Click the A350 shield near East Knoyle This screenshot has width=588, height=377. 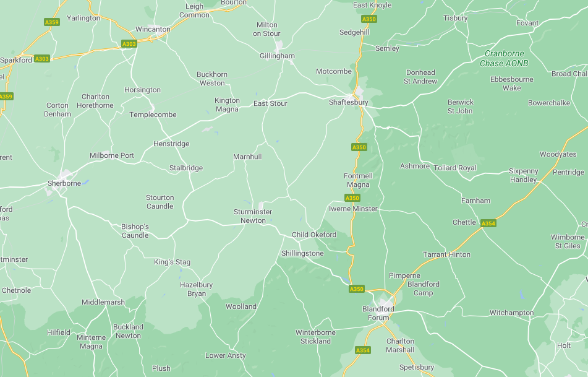pyautogui.click(x=369, y=19)
